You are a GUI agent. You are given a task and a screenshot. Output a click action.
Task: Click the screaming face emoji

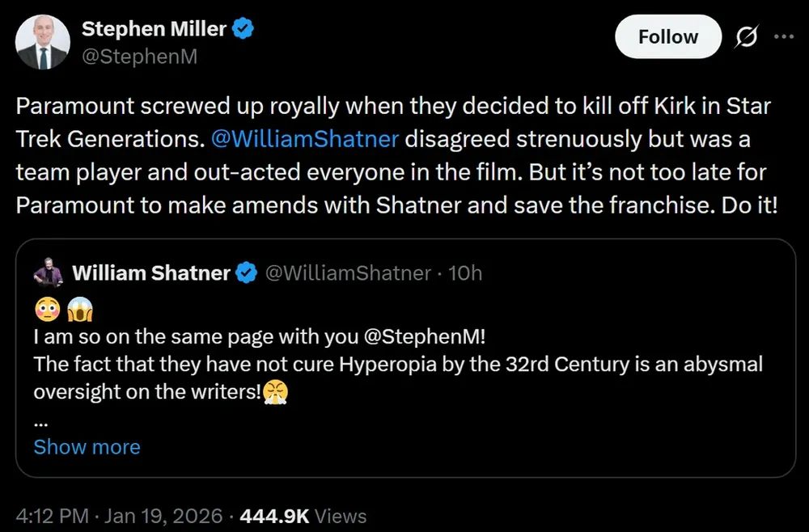(81, 309)
